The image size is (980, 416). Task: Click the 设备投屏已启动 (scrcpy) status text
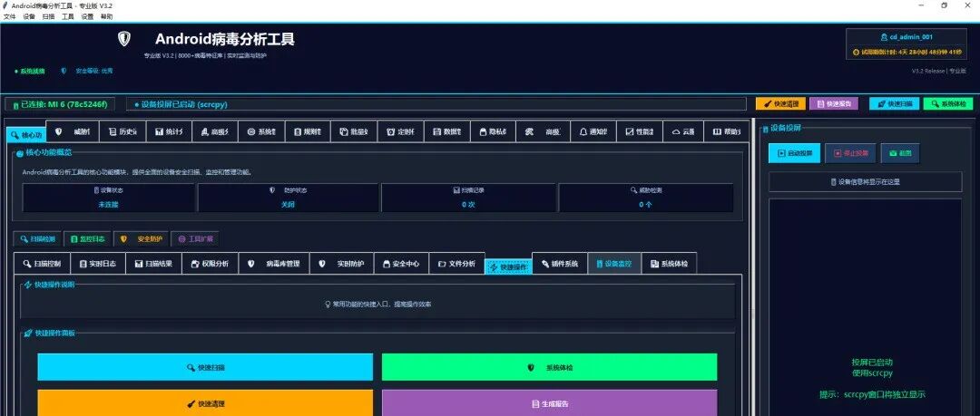pos(180,104)
